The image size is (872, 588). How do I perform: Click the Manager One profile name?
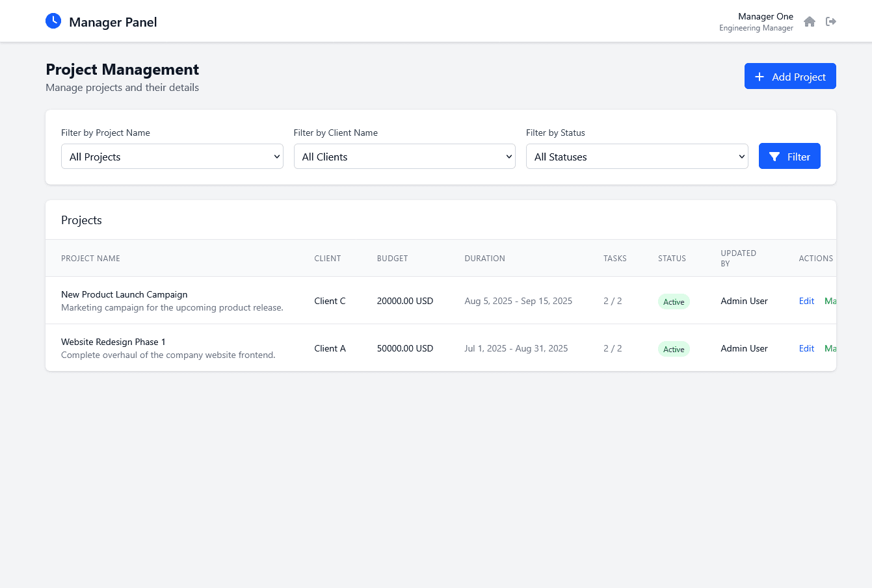pos(765,16)
